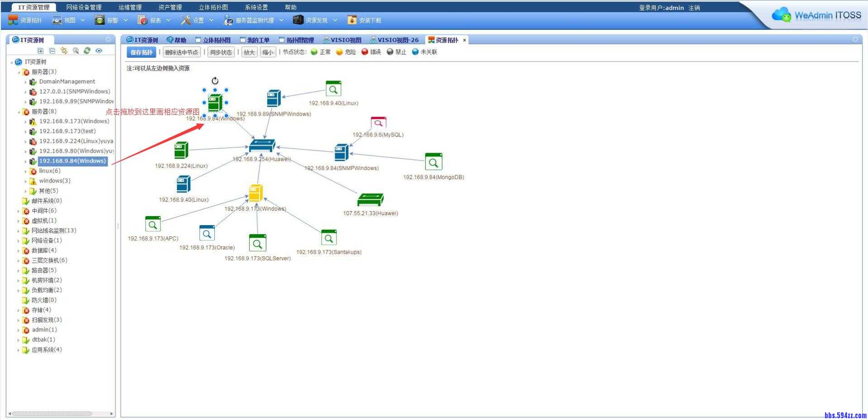
Task: Select the blue 192.168.9.254(Huawei) switch node
Action: point(262,146)
